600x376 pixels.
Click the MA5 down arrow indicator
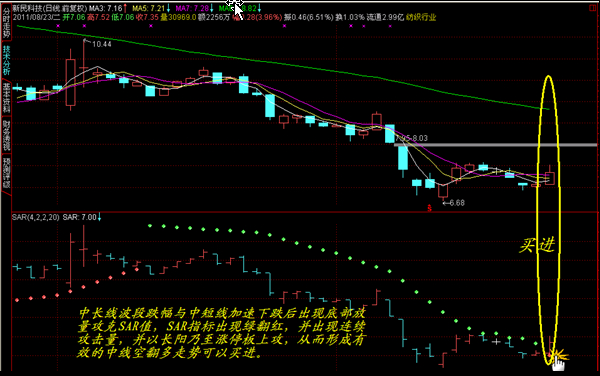pos(168,8)
